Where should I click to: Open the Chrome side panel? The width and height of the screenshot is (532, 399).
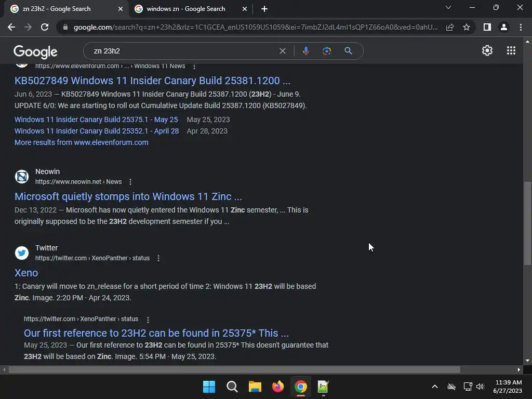487,27
